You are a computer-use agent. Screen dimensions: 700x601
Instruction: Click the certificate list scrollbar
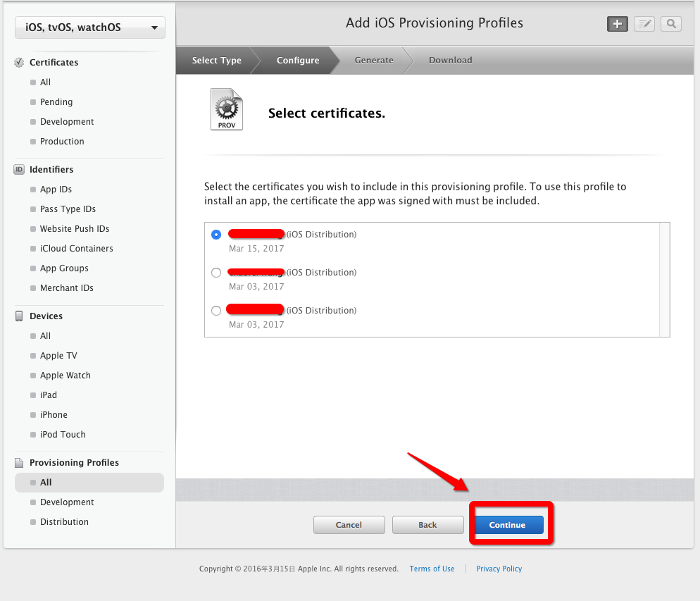[x=664, y=280]
